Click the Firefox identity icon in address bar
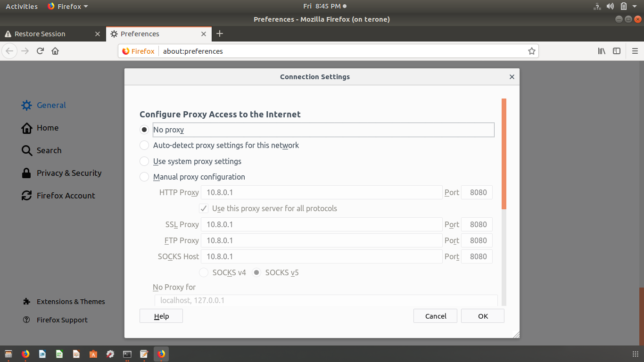Screen dimensions: 644x362 (138, 51)
